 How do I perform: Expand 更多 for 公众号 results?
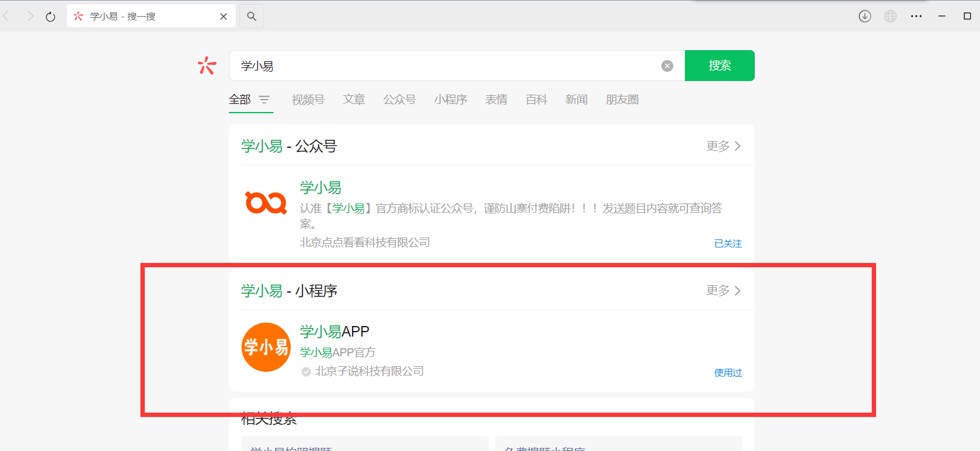pyautogui.click(x=723, y=146)
